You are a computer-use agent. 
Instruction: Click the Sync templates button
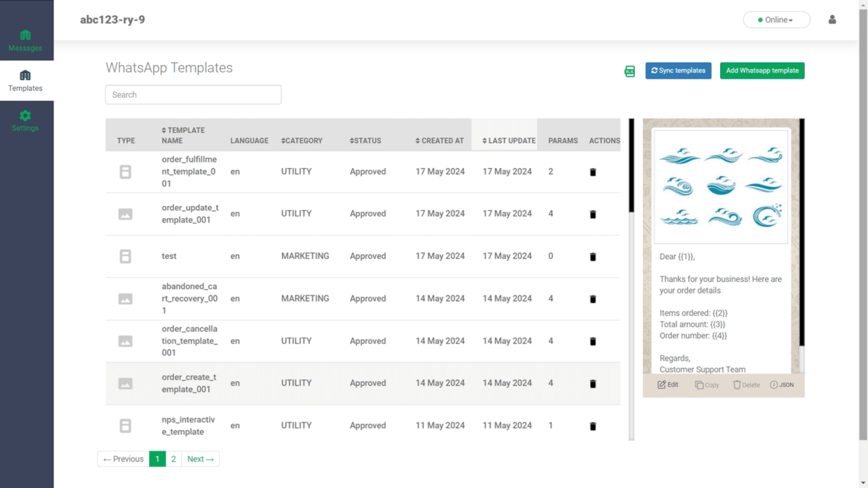(678, 70)
